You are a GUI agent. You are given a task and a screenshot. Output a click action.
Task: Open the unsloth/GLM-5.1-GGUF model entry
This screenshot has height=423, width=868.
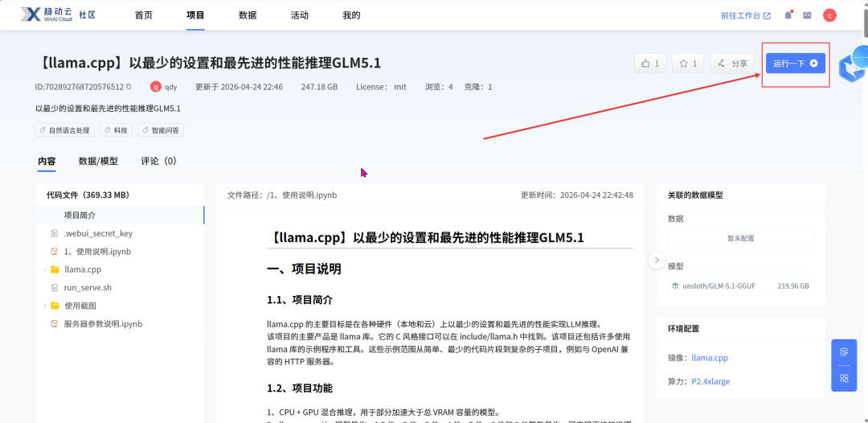click(741, 285)
